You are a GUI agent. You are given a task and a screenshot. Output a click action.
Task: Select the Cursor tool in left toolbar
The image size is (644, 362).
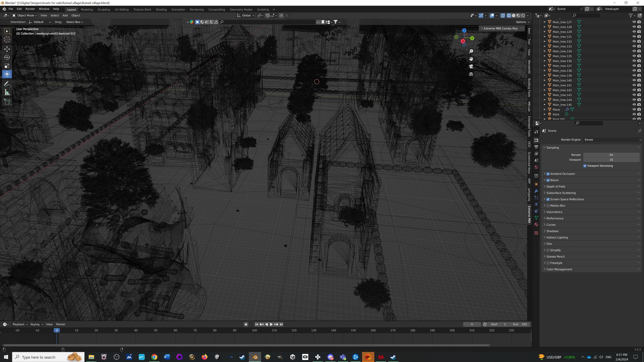pos(7,40)
